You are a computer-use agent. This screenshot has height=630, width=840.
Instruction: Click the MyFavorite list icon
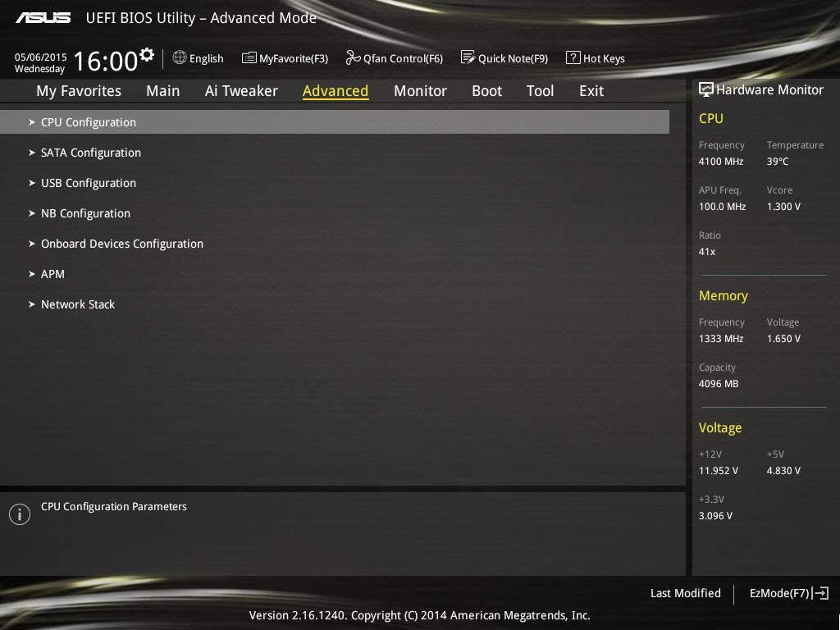[249, 57]
